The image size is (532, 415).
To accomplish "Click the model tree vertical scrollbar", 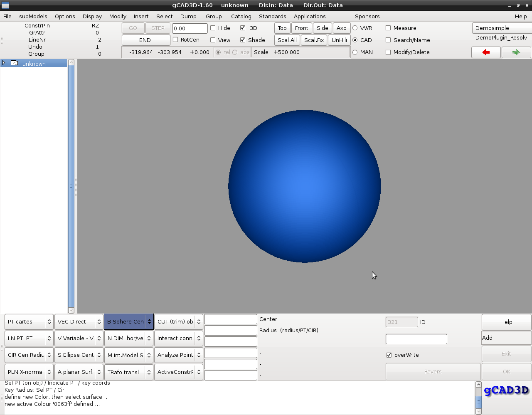I will (71, 186).
